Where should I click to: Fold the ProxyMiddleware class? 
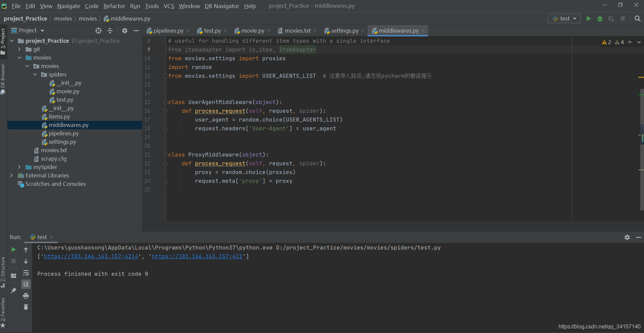[165, 155]
